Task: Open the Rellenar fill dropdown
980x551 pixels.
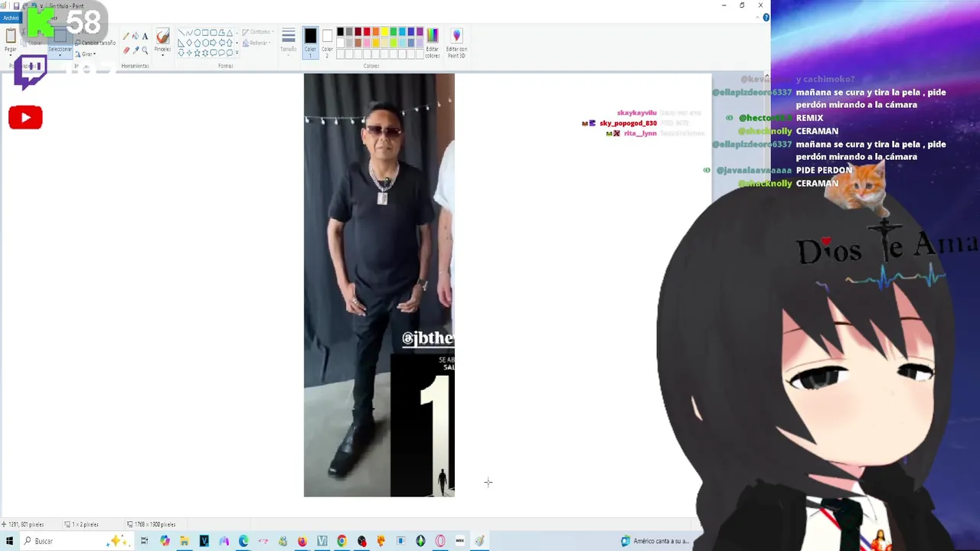Action: click(256, 43)
